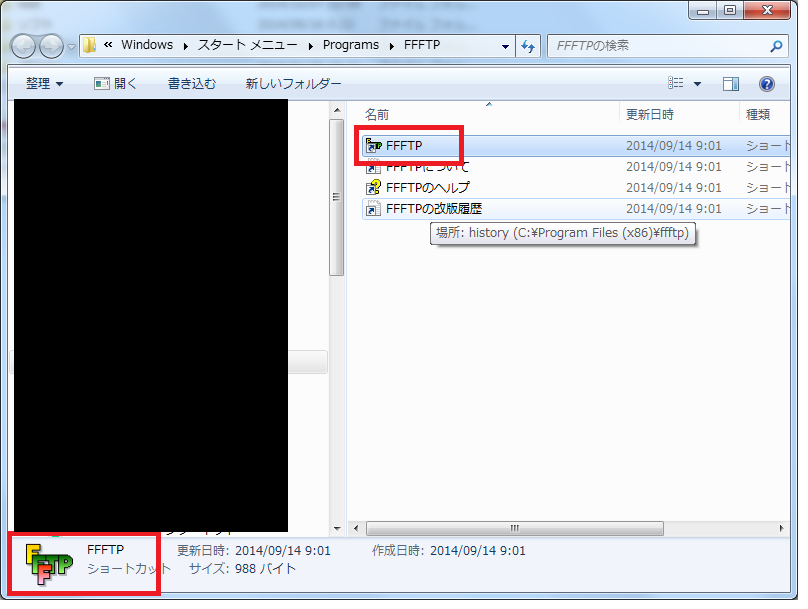Screen dimensions: 808x609
Task: Click 更新日時 value in details pane
Action: click(x=283, y=551)
